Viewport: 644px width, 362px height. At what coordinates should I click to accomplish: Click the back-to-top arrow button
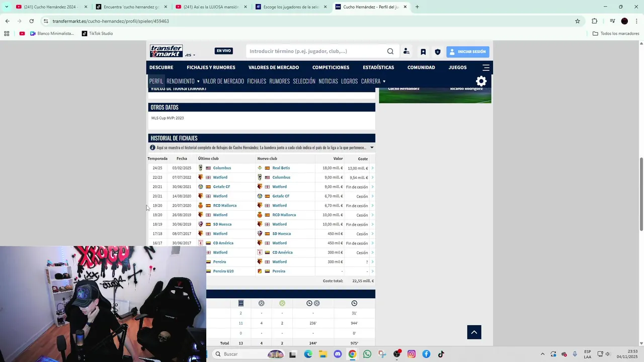[x=474, y=332]
